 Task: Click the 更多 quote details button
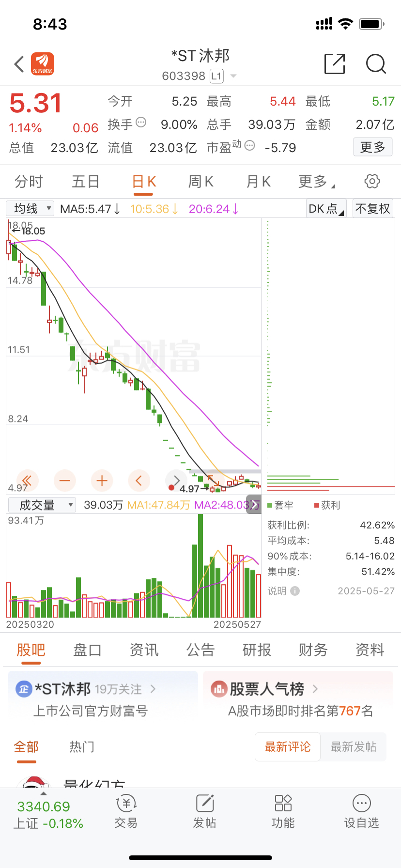pyautogui.click(x=372, y=147)
